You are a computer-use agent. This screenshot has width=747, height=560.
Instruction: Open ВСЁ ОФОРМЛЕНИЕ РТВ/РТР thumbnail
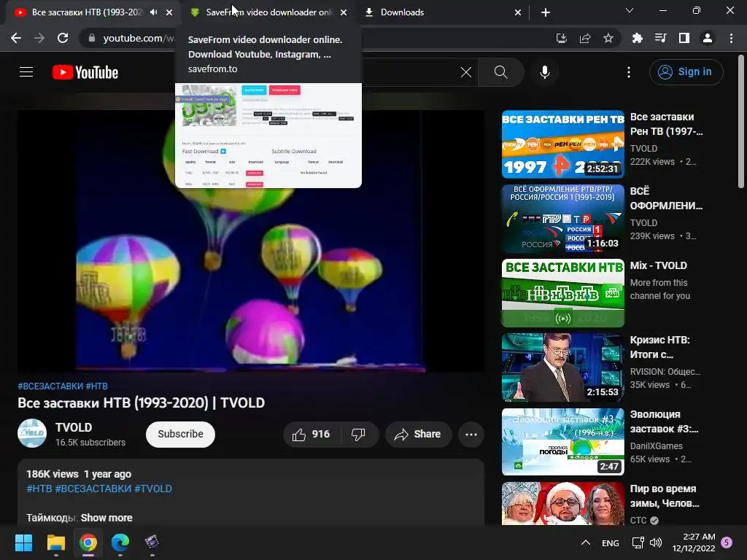562,219
